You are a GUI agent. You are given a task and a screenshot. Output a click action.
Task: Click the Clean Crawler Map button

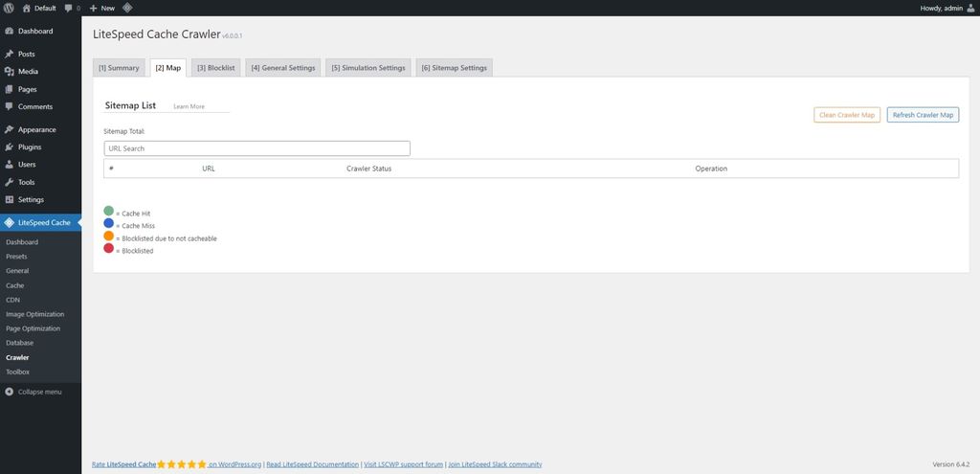pos(847,115)
